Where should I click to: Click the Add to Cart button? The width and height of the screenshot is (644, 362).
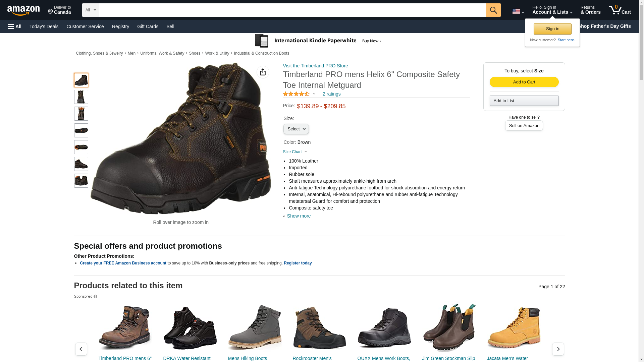click(524, 82)
